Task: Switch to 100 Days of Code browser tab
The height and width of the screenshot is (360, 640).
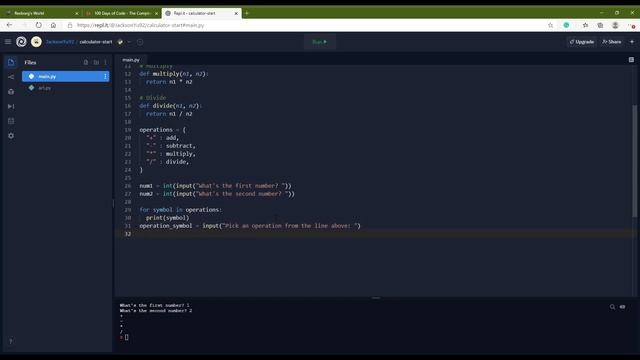Action: point(121,13)
